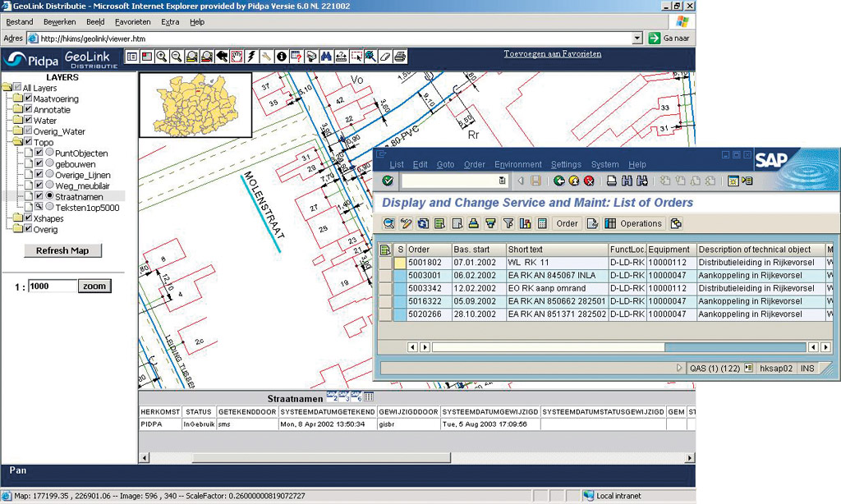Click the binoculars find tool
This screenshot has width=841, height=504.
click(325, 57)
